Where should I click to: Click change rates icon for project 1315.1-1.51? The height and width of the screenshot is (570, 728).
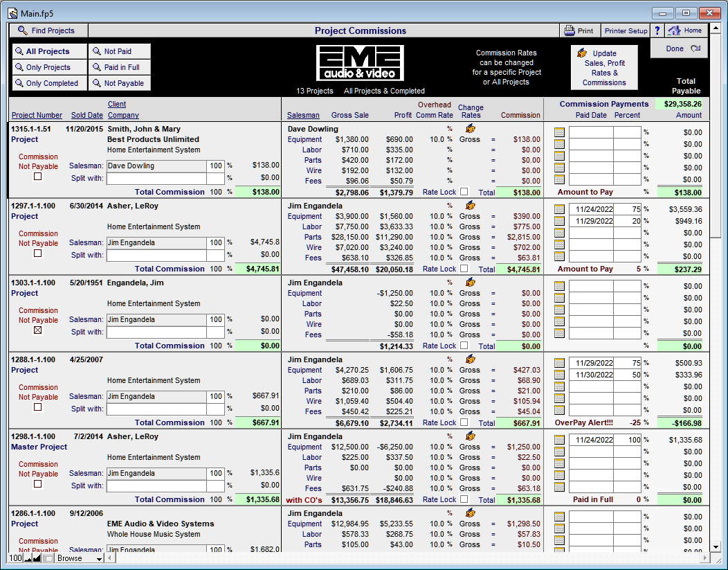[x=471, y=129]
